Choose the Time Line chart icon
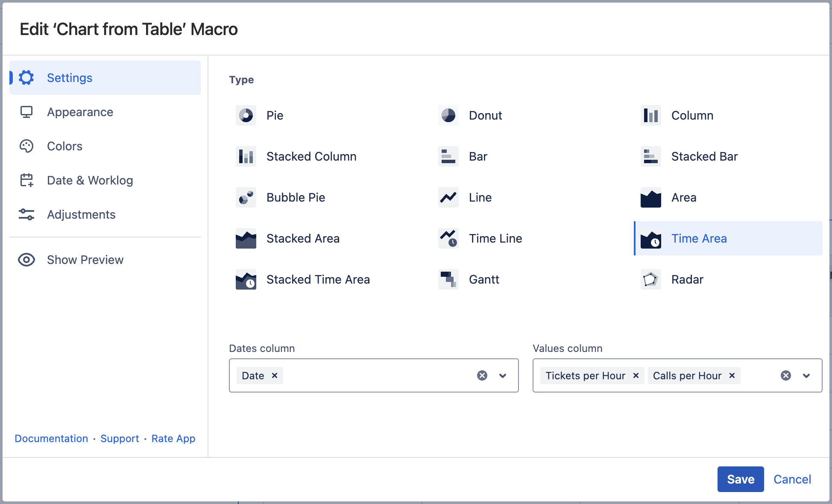This screenshot has height=504, width=832. pyautogui.click(x=448, y=238)
